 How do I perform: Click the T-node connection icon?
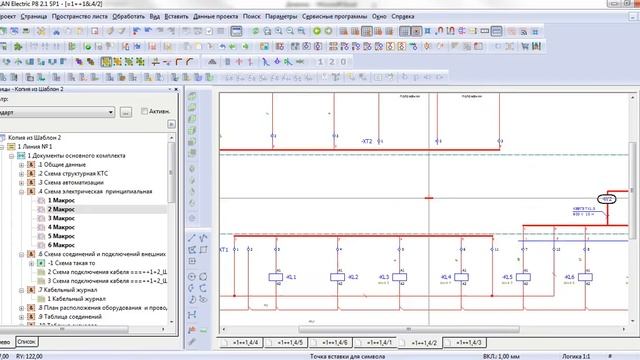(156, 62)
